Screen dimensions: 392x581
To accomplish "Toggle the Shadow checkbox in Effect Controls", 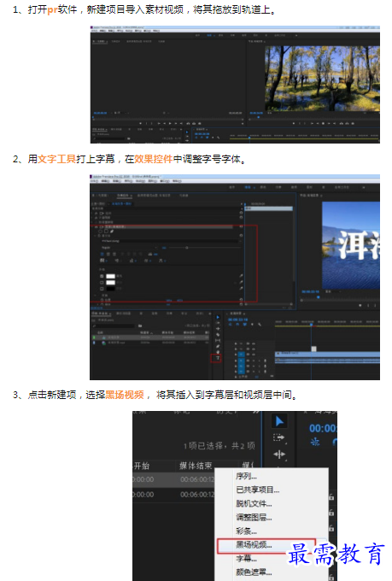I will [102, 288].
